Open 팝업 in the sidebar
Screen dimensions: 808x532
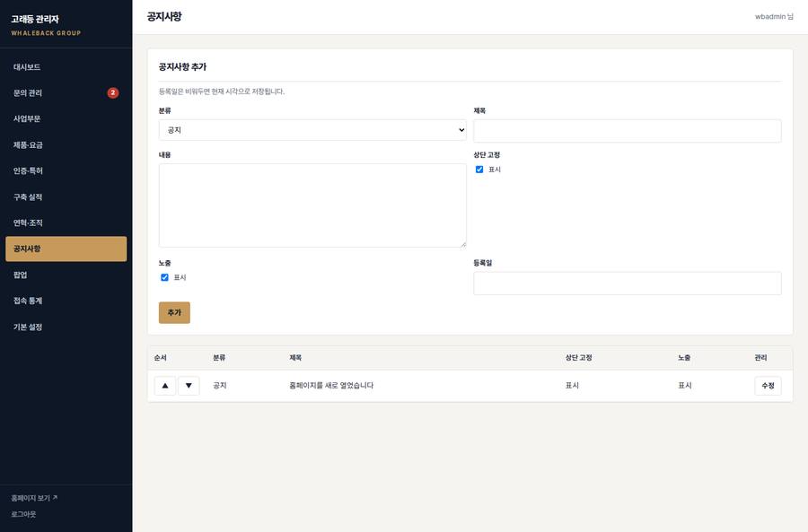pos(66,275)
